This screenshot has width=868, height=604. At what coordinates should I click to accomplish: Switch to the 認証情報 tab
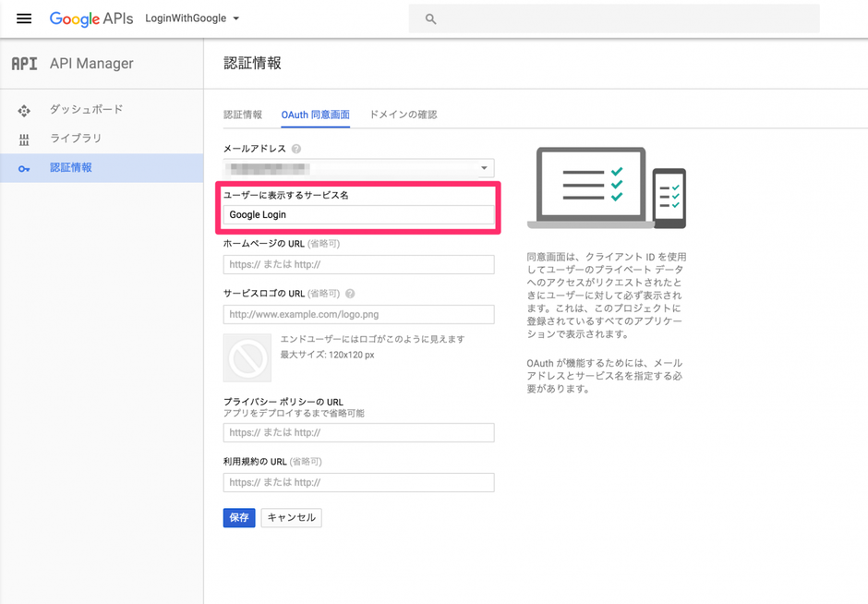point(243,114)
